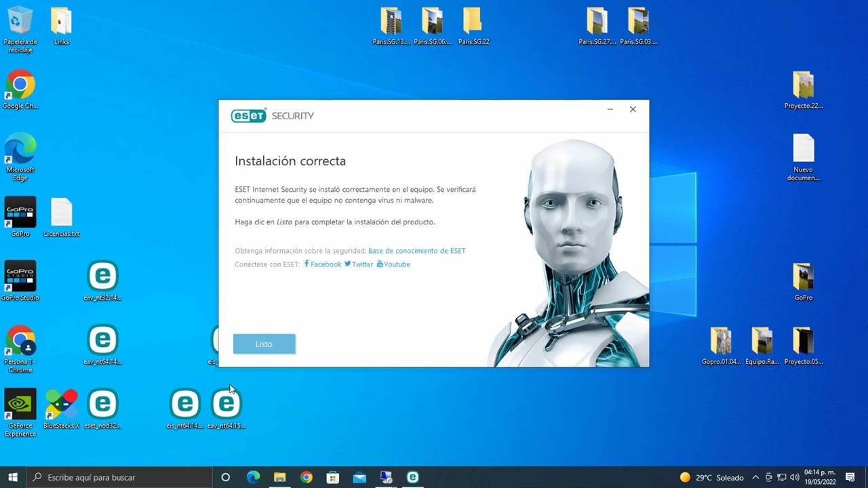Open Microsoft Edge from the taskbar
The width and height of the screenshot is (868, 488).
[253, 477]
